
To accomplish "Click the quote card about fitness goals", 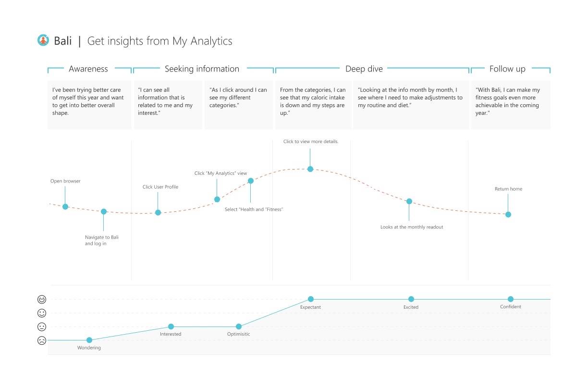I will (x=510, y=105).
